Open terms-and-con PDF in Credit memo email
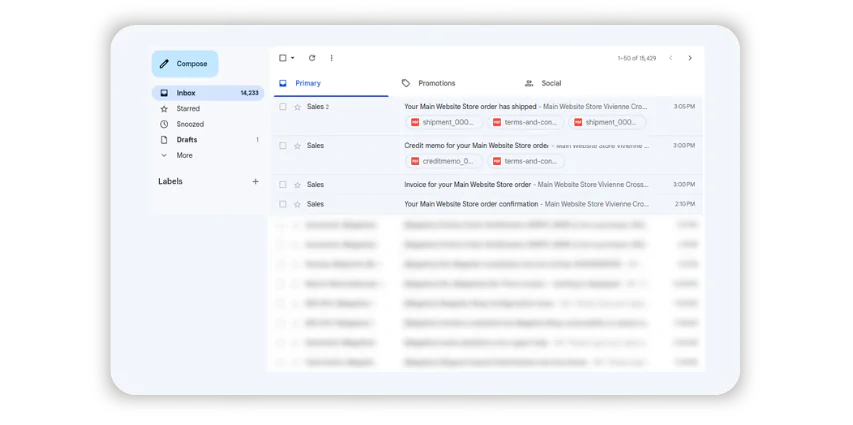The width and height of the screenshot is (853, 425). pos(526,161)
